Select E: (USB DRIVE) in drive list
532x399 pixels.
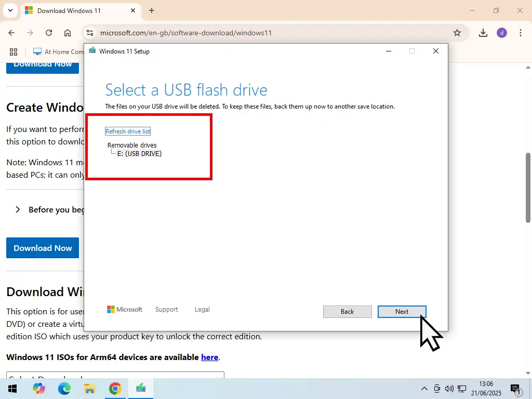tap(139, 154)
